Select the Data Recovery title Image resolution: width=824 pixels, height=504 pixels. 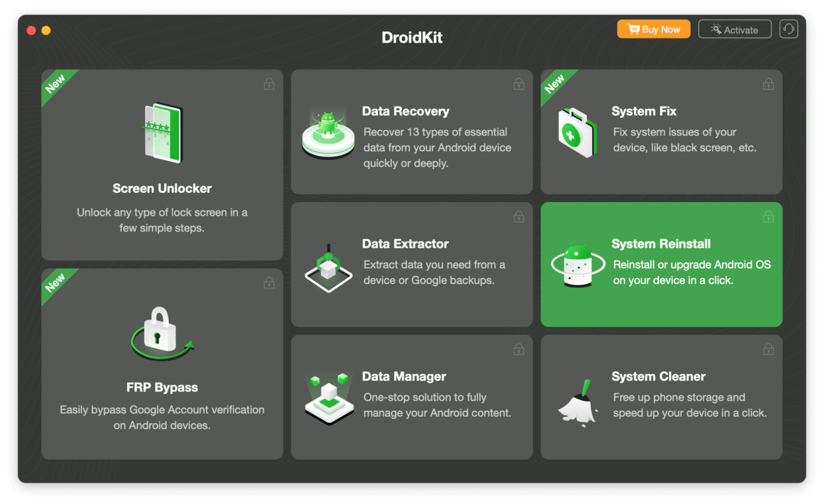pos(406,111)
